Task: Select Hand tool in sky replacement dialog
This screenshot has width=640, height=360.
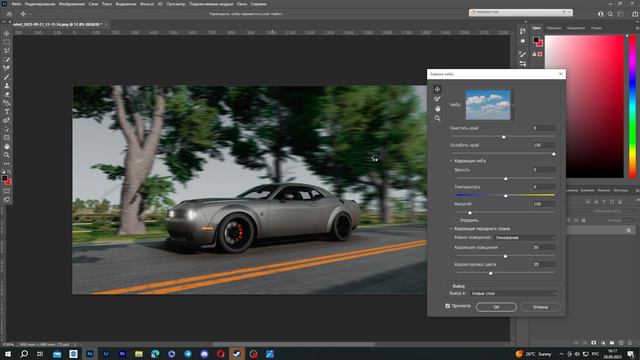Action: (x=437, y=109)
